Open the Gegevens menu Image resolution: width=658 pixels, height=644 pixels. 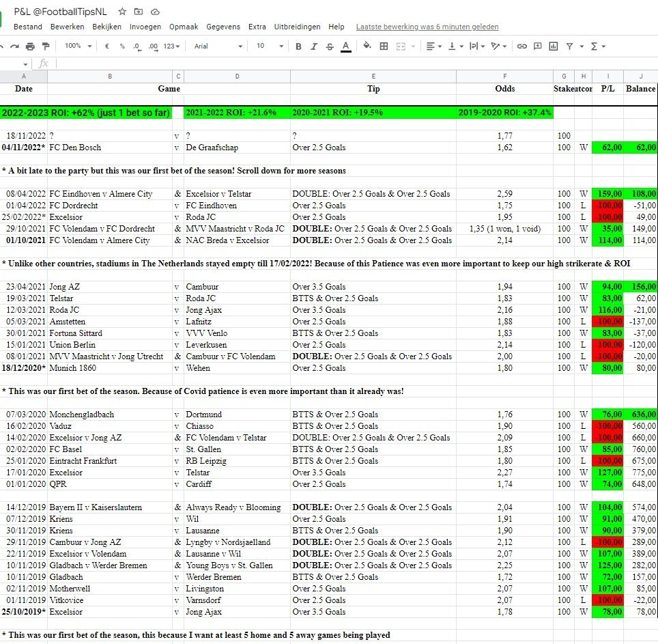pos(223,27)
